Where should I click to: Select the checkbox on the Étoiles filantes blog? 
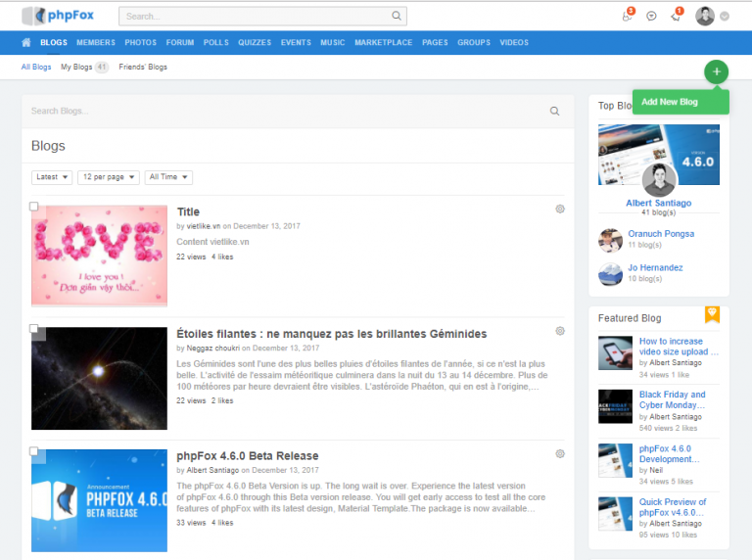[33, 328]
